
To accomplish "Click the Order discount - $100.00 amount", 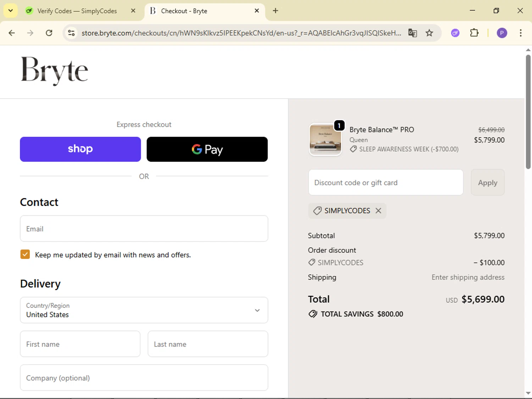I will click(489, 262).
